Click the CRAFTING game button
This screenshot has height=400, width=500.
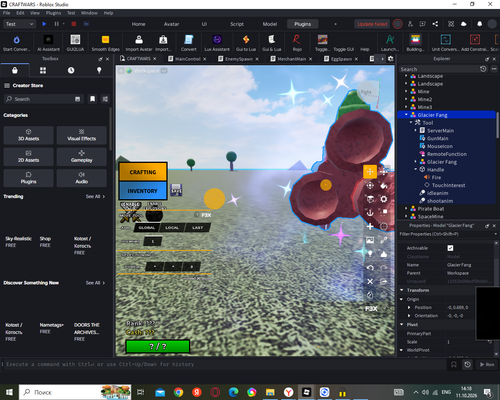(143, 172)
